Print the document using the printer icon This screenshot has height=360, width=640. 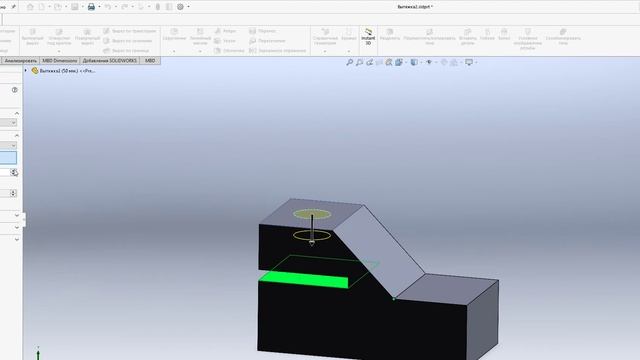point(91,7)
